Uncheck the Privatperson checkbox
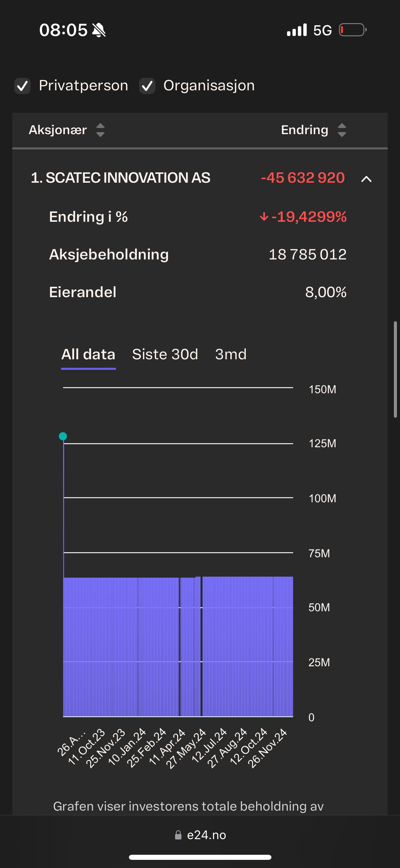 click(x=22, y=86)
